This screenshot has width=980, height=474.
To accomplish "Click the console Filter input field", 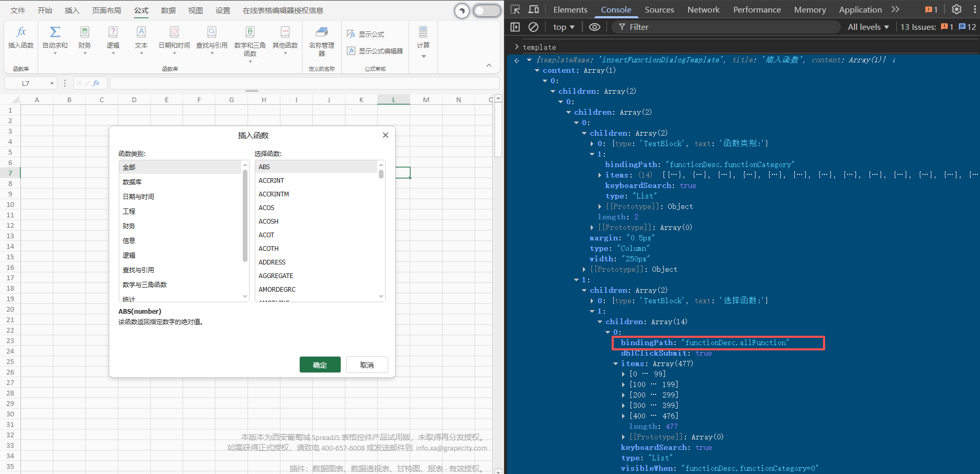I will coord(727,27).
